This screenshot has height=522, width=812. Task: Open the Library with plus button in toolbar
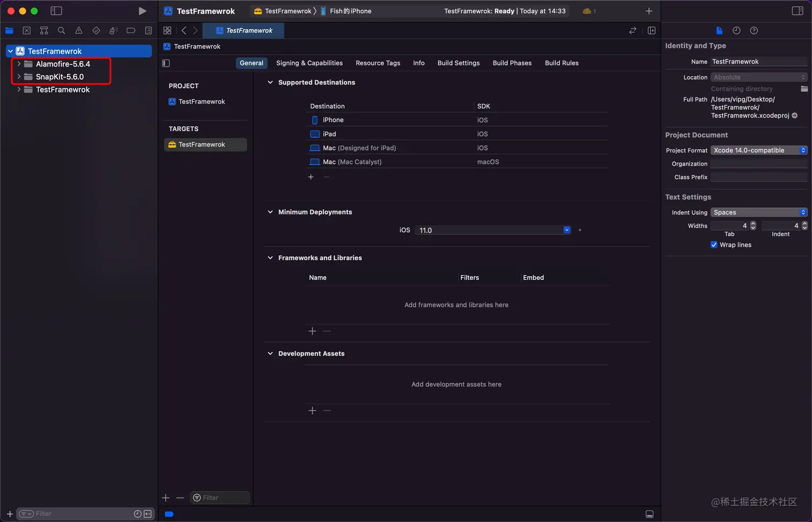coord(649,11)
